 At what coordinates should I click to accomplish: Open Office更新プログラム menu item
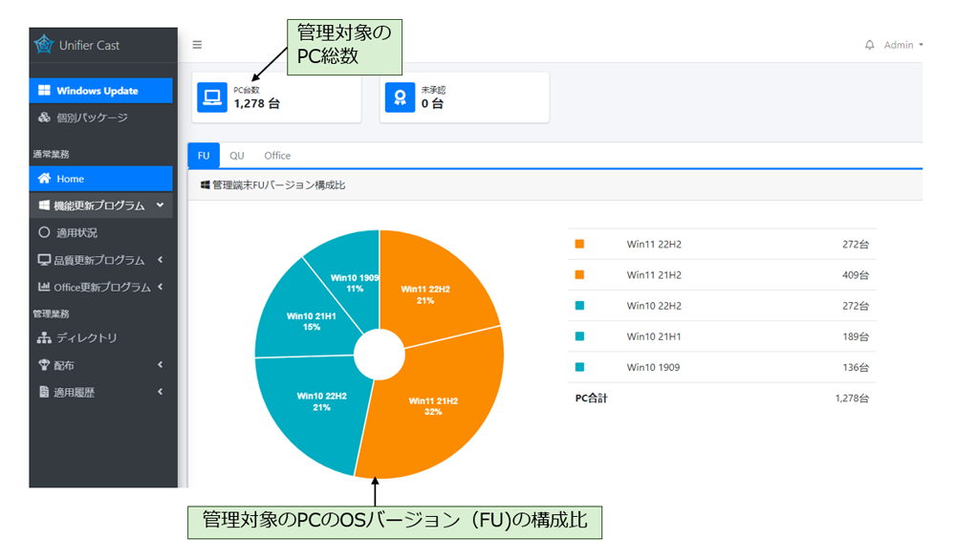[x=100, y=287]
